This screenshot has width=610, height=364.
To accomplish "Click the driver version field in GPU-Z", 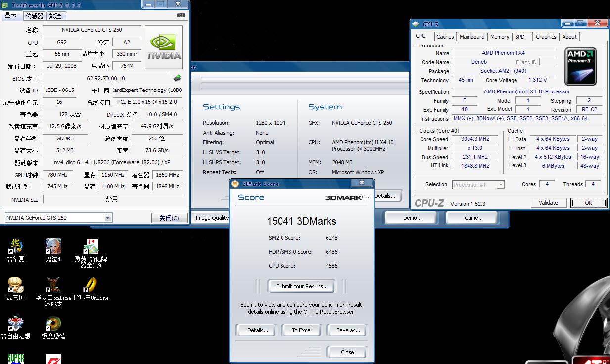I will [x=112, y=162].
